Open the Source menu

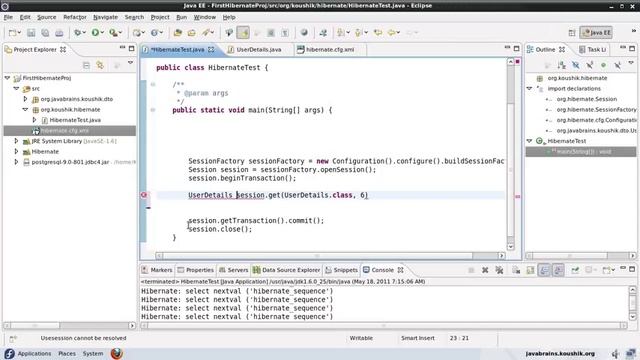tap(47, 17)
